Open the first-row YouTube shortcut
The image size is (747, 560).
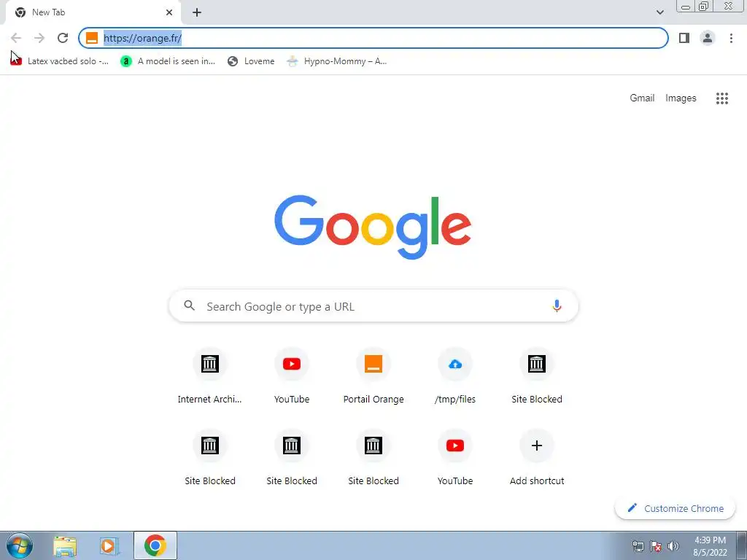click(x=292, y=376)
